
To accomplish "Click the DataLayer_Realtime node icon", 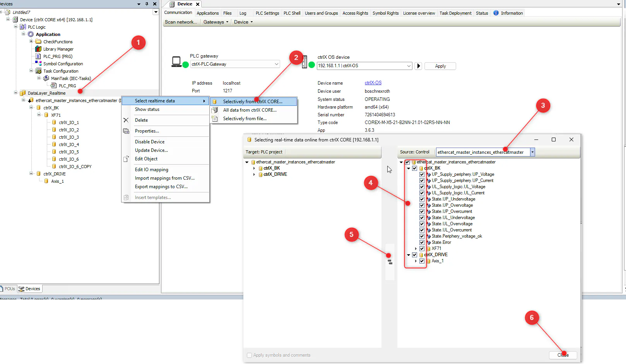I will tap(23, 93).
